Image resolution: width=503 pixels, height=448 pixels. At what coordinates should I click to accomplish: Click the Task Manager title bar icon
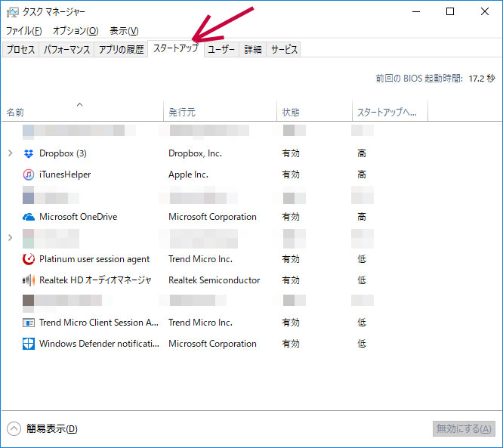coord(13,12)
